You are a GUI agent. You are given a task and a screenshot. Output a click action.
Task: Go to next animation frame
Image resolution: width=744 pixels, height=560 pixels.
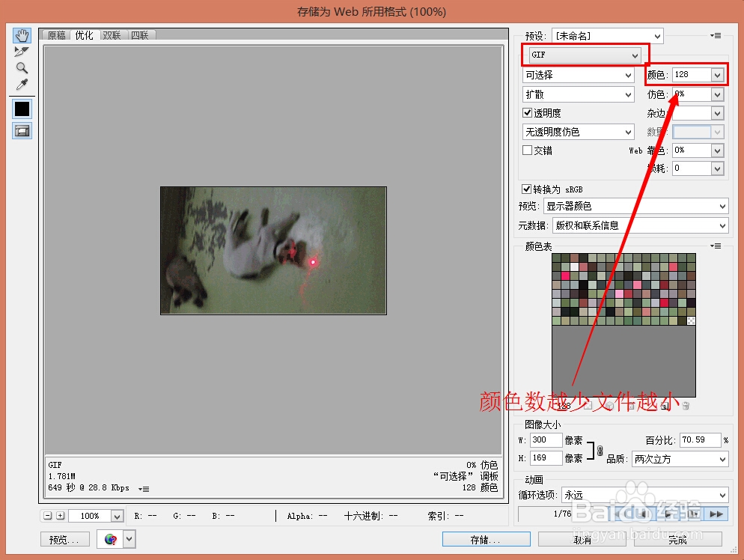pos(693,514)
